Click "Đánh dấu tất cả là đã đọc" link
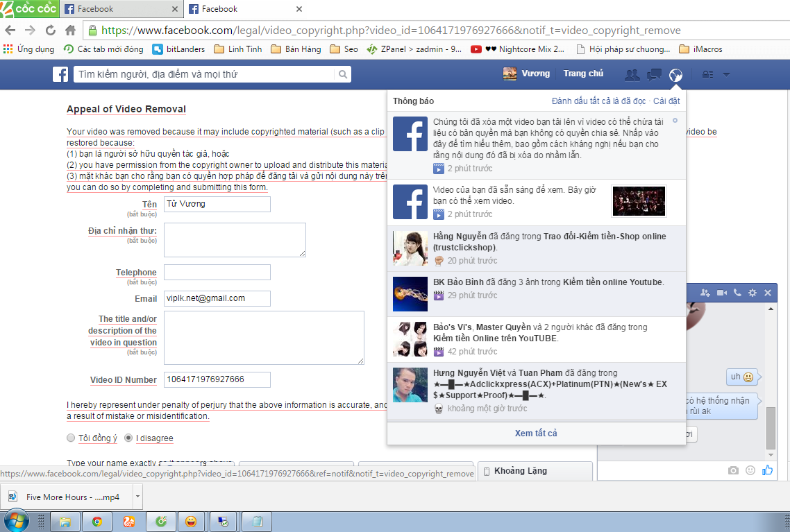 coord(598,101)
